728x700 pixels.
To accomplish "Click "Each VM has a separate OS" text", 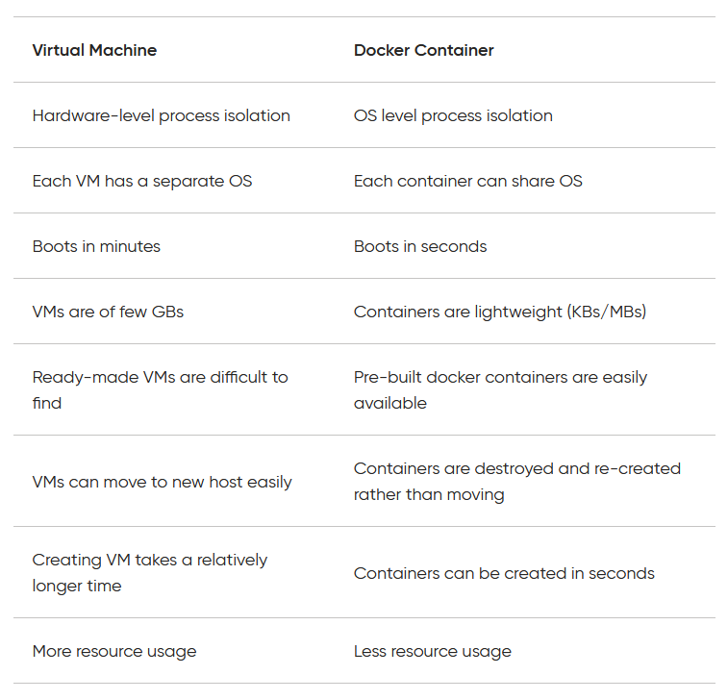I will pyautogui.click(x=142, y=181).
